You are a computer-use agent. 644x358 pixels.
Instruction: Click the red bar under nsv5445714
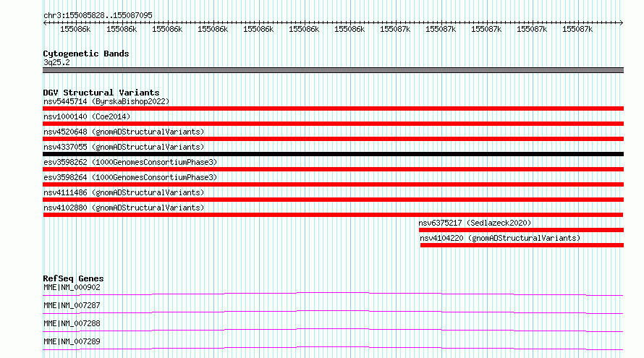click(x=333, y=108)
